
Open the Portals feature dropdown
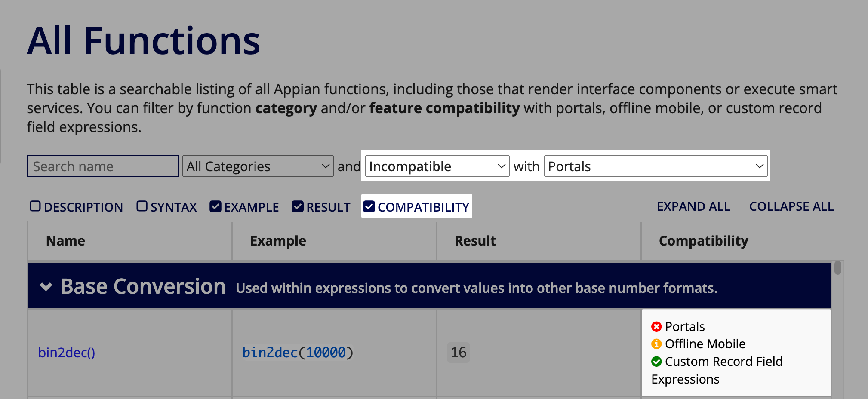tap(656, 166)
